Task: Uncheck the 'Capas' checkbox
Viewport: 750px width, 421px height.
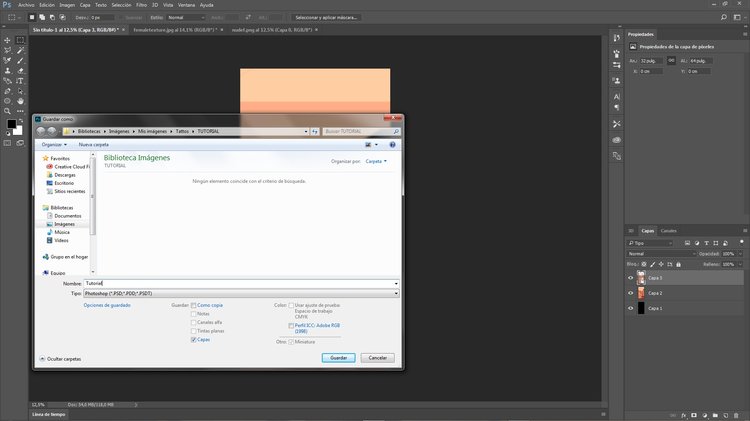Action: (x=193, y=340)
